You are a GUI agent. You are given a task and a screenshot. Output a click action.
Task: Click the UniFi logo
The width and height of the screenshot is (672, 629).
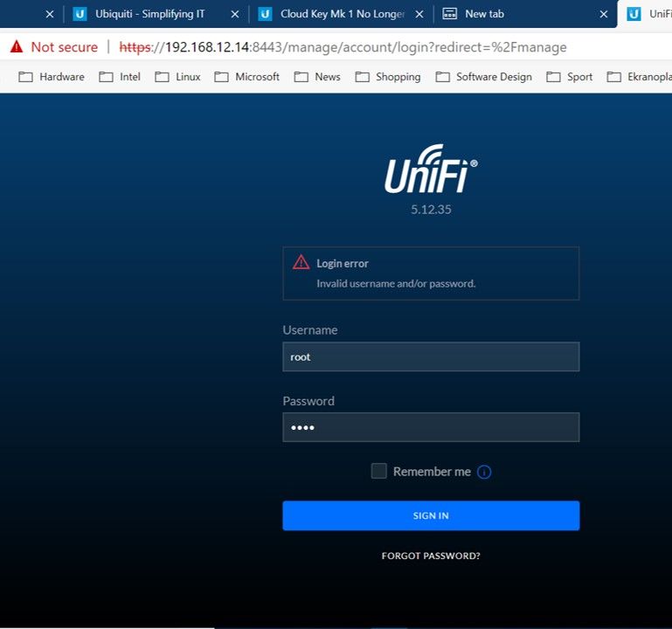click(x=431, y=169)
